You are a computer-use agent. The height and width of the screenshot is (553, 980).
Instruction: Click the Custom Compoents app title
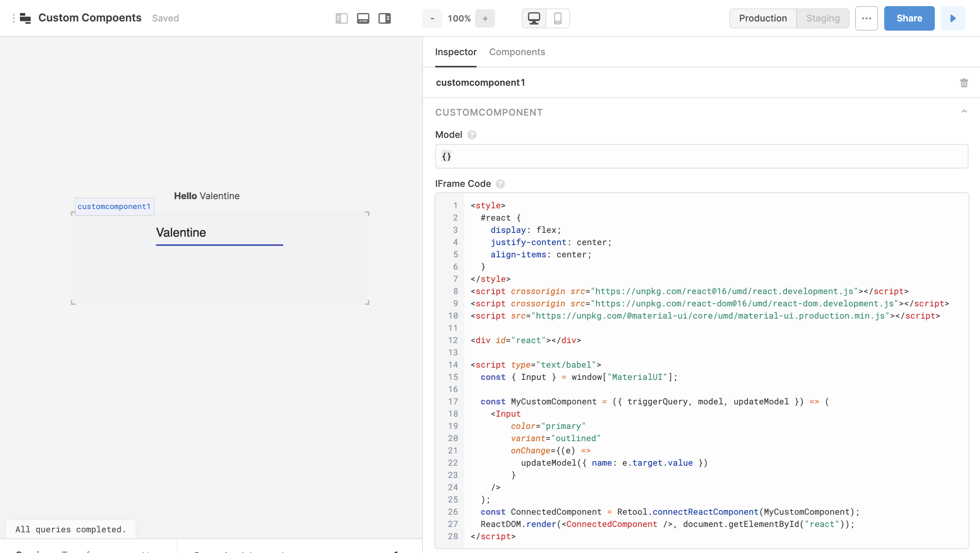(90, 18)
